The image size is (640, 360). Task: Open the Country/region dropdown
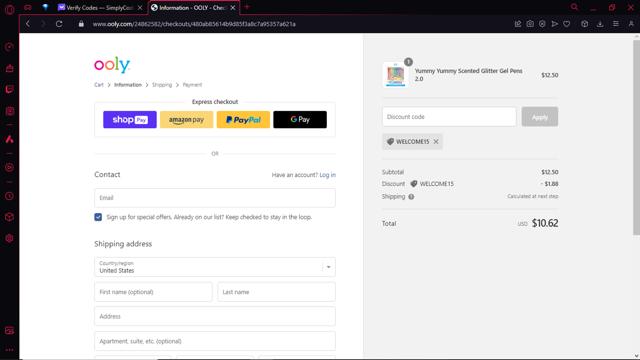[215, 267]
